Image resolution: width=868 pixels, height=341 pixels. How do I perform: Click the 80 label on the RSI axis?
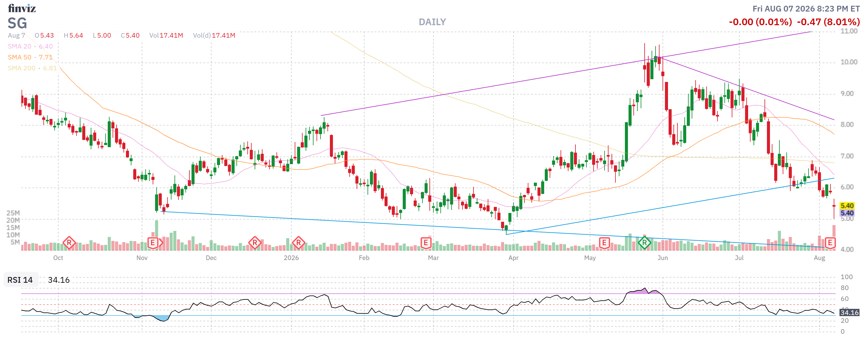click(844, 288)
